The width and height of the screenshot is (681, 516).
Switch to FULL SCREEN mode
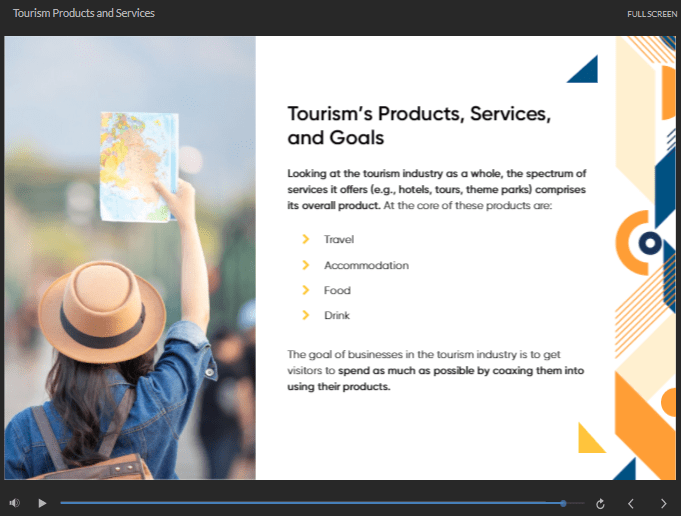tap(652, 14)
